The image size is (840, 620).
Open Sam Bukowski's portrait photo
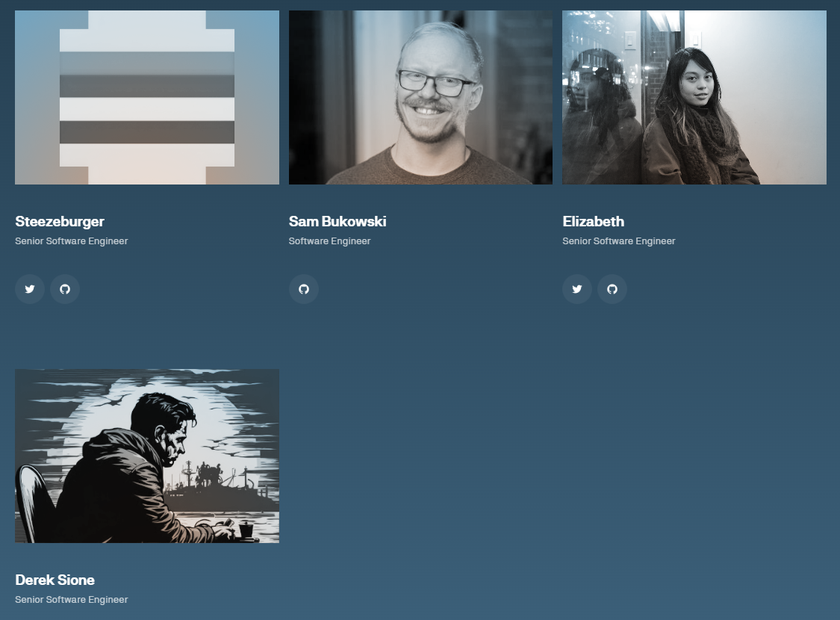click(x=420, y=97)
